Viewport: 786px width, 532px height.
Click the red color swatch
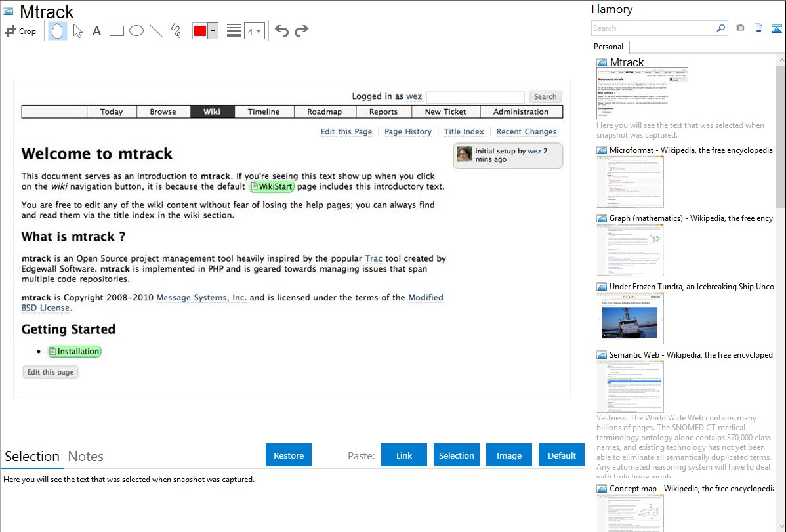pyautogui.click(x=200, y=31)
